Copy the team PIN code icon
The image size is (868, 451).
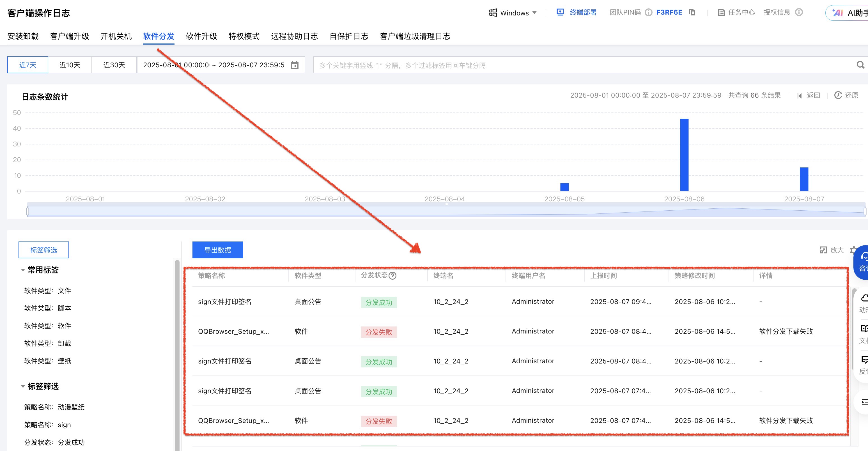(692, 12)
